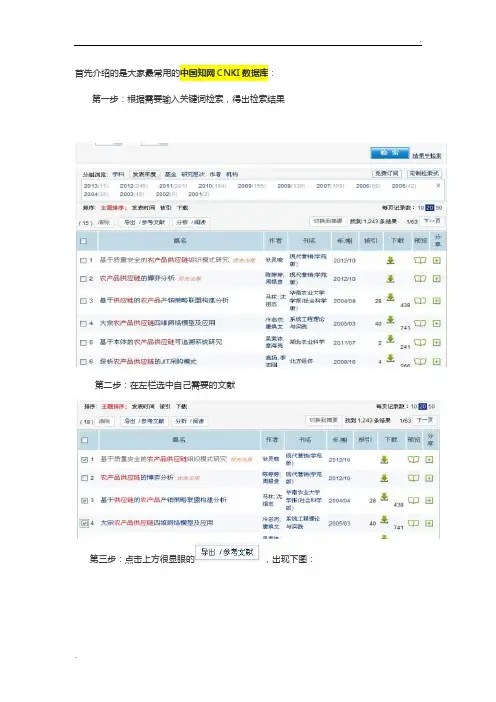
Task: Open preview book icon for result 5, step-one screenshot
Action: 420,342
